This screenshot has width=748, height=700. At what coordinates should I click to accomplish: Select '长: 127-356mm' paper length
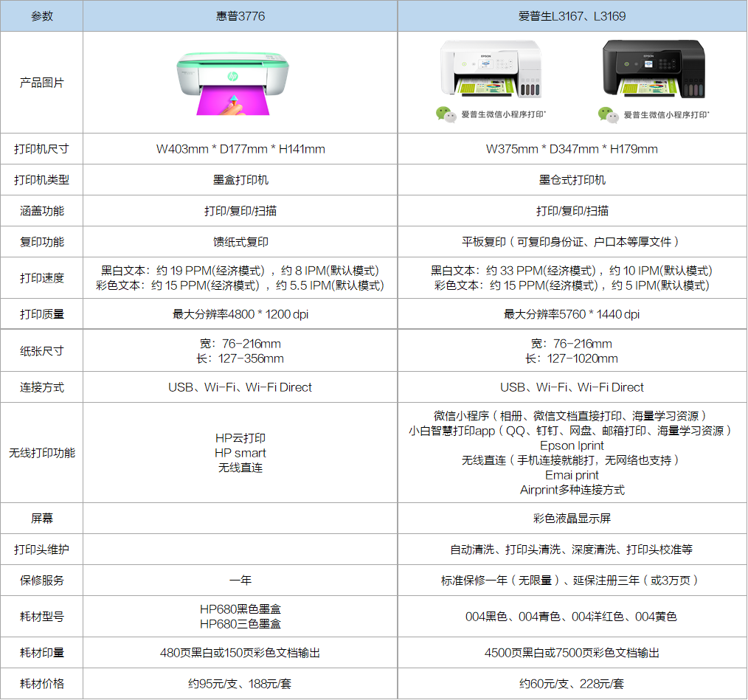(x=240, y=358)
